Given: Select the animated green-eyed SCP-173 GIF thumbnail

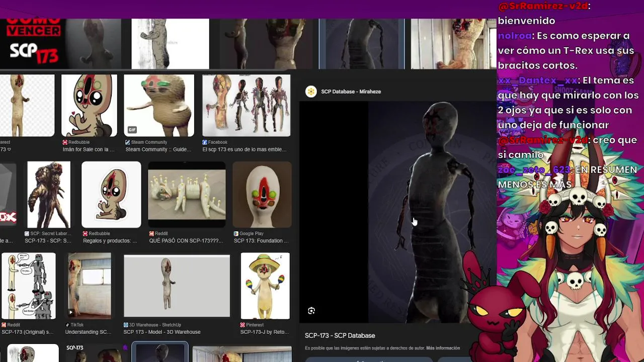Looking at the screenshot, I should coord(159,106).
